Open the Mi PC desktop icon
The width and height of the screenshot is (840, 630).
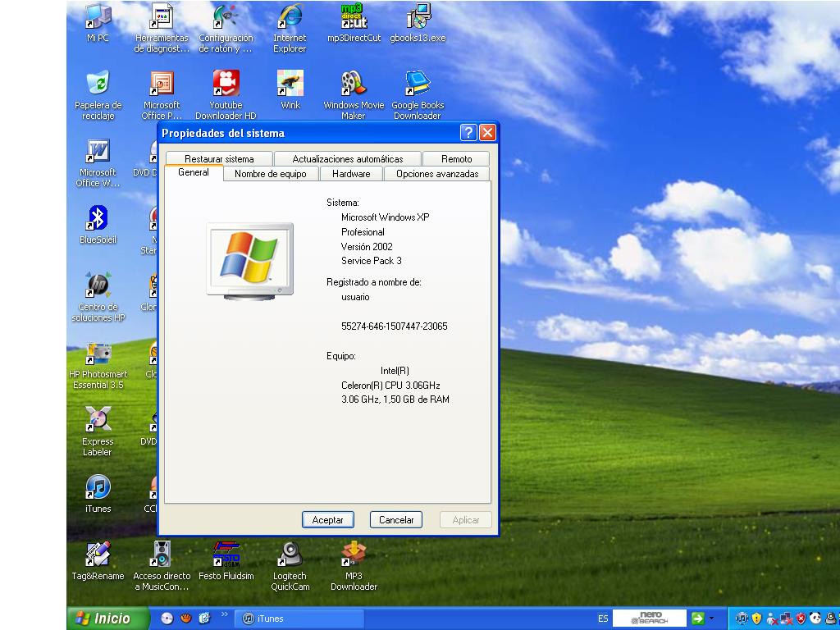(98, 22)
